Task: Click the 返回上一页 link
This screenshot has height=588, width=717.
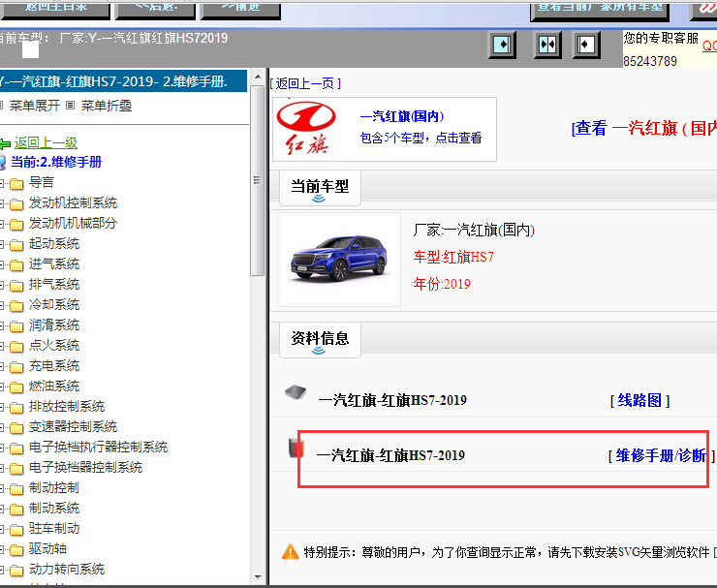Action: pyautogui.click(x=305, y=83)
